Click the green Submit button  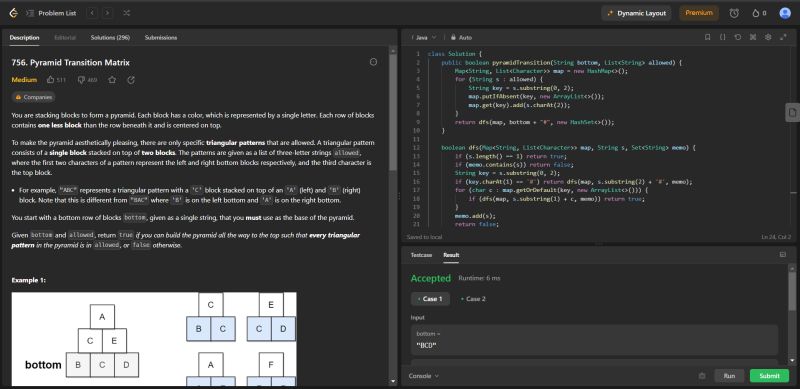(769, 376)
